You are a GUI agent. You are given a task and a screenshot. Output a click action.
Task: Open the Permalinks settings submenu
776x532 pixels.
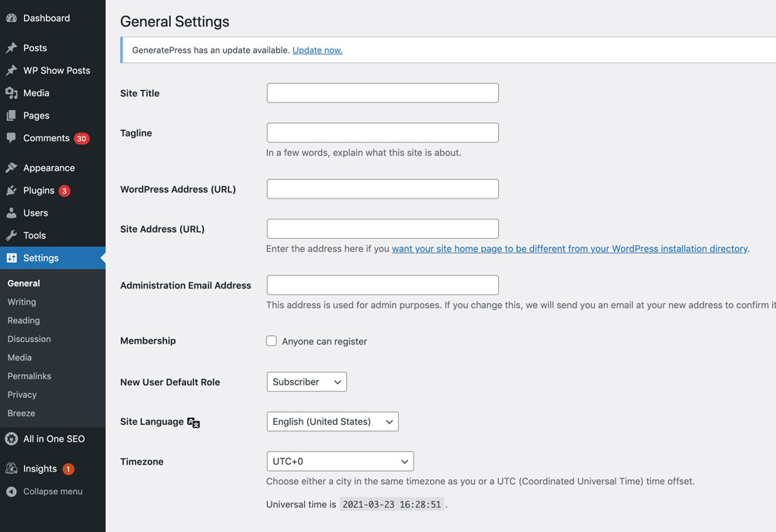point(29,376)
